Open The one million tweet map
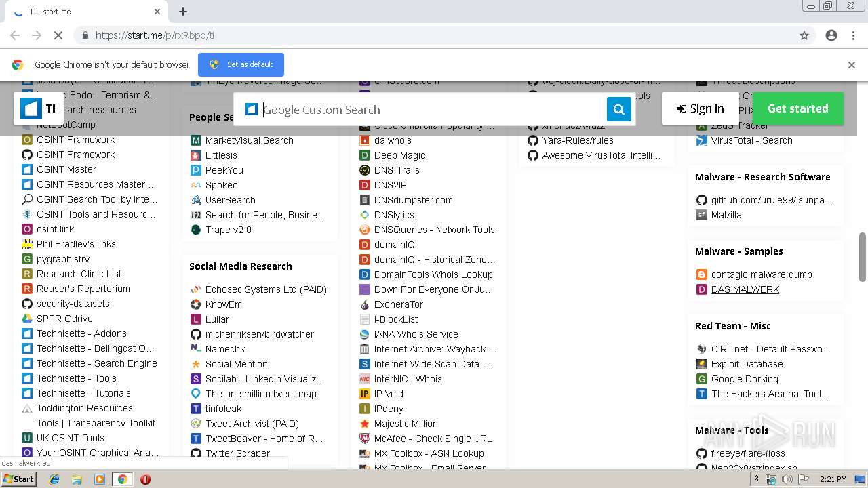This screenshot has width=868, height=488. pyautogui.click(x=261, y=394)
